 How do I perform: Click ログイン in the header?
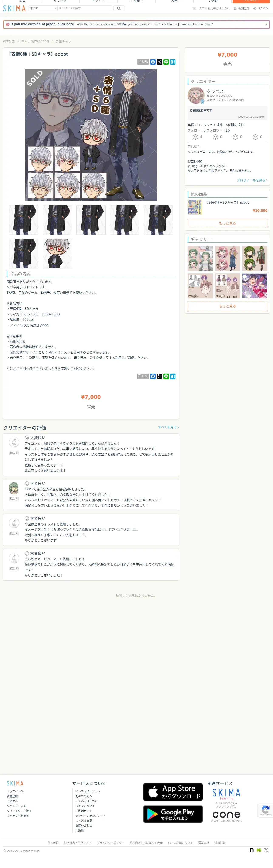point(261,9)
